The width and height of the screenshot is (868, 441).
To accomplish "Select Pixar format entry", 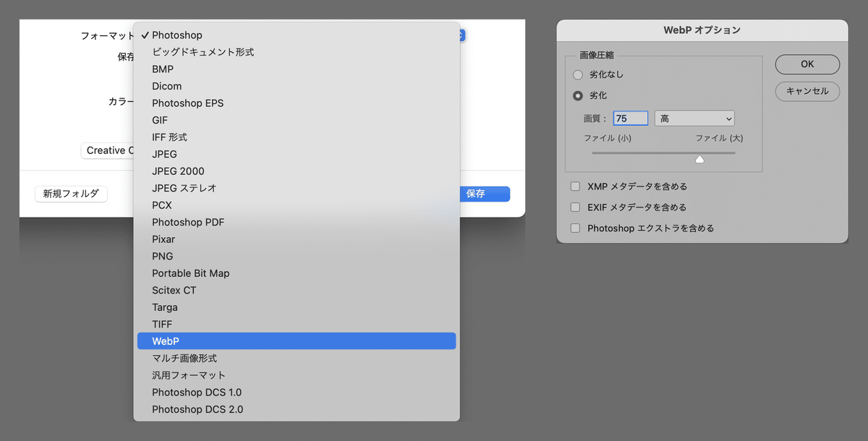I will point(297,239).
